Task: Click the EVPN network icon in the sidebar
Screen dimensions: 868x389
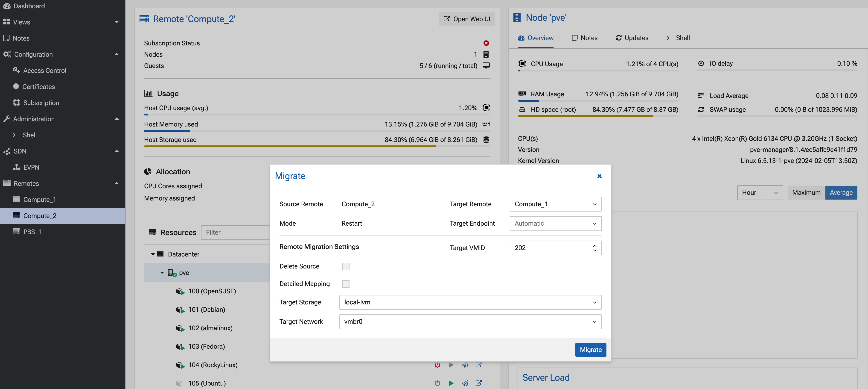Action: tap(16, 167)
